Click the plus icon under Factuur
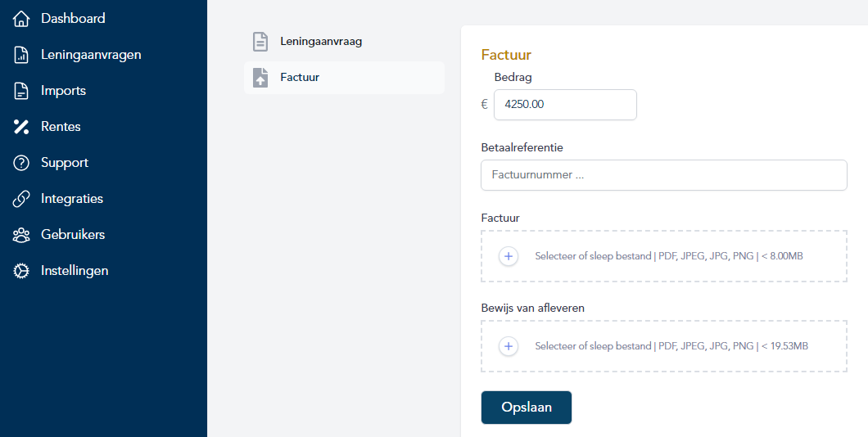Screen dimensions: 868x437 click(x=509, y=256)
